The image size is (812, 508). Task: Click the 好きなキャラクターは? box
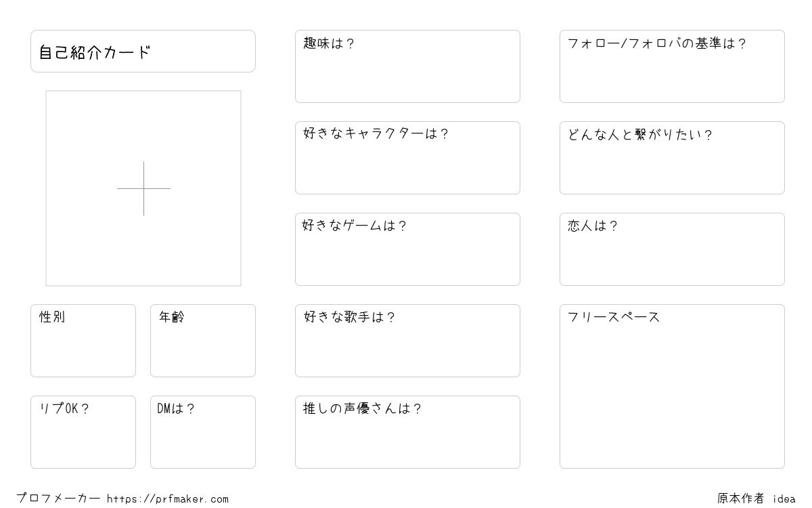(407, 158)
